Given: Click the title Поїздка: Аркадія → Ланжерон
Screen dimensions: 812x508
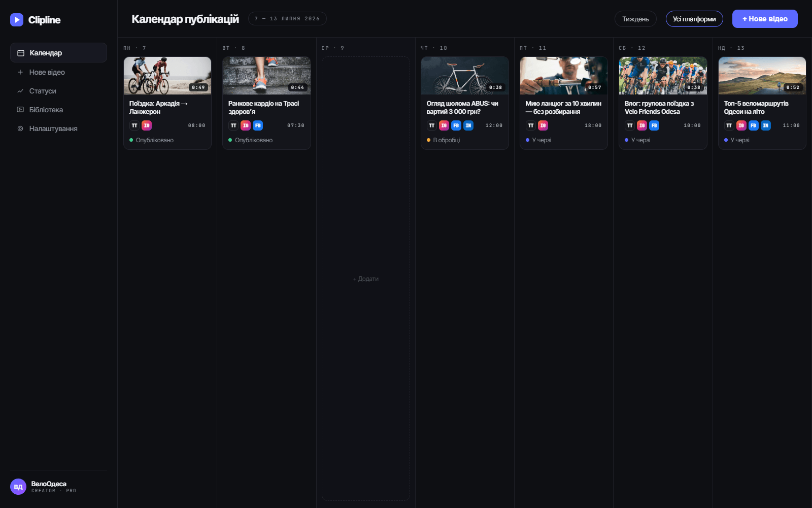Looking at the screenshot, I should coord(158,108).
